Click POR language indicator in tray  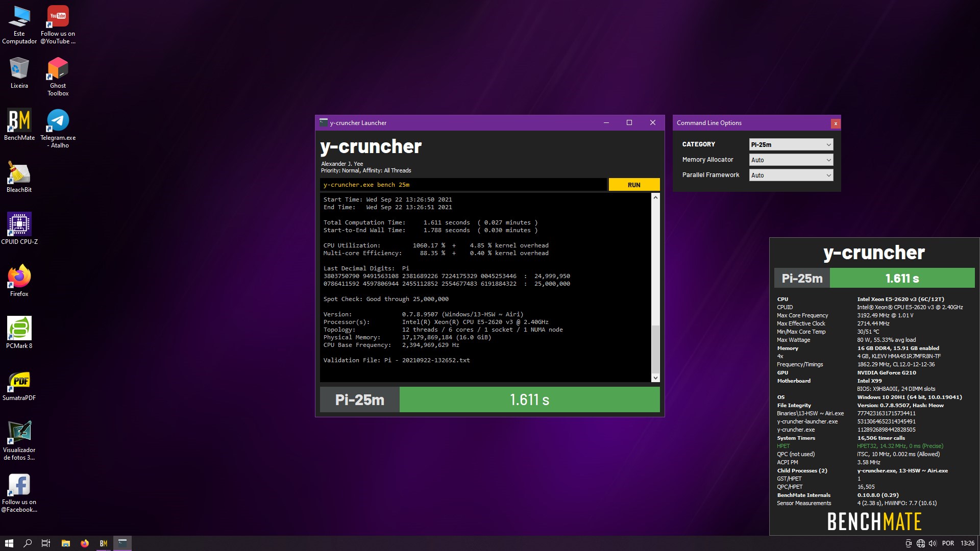[948, 543]
